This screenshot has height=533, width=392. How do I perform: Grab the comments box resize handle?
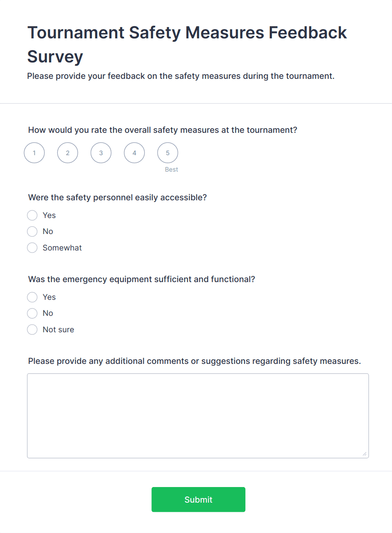coord(365,454)
